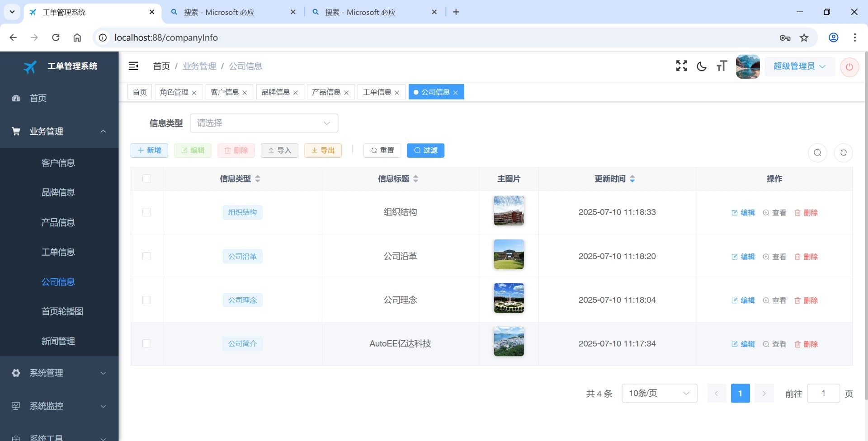Viewport: 868px width, 441px height.
Task: Close the 角色管理 tab
Action: pyautogui.click(x=194, y=93)
